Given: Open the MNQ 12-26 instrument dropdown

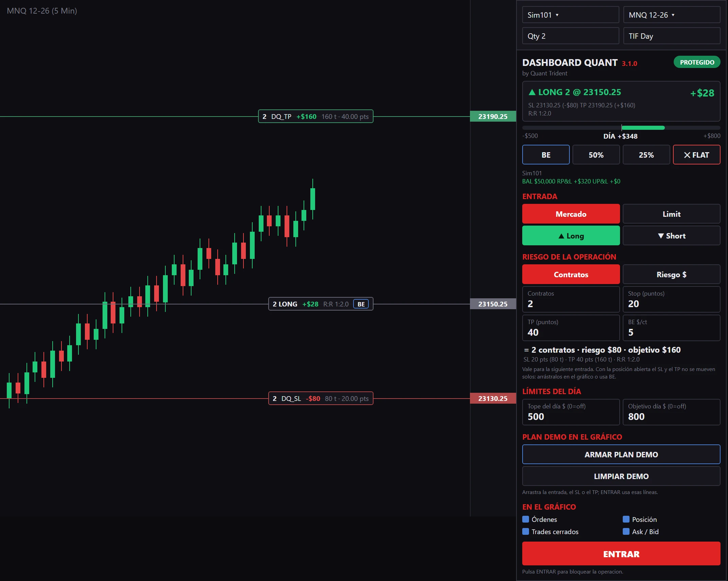Looking at the screenshot, I should [672, 15].
